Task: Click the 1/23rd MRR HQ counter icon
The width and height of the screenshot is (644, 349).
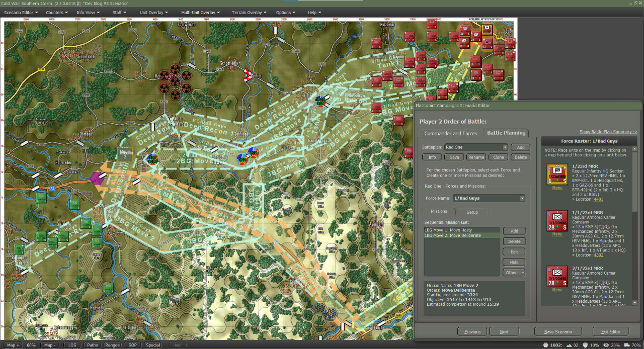Action: [557, 175]
